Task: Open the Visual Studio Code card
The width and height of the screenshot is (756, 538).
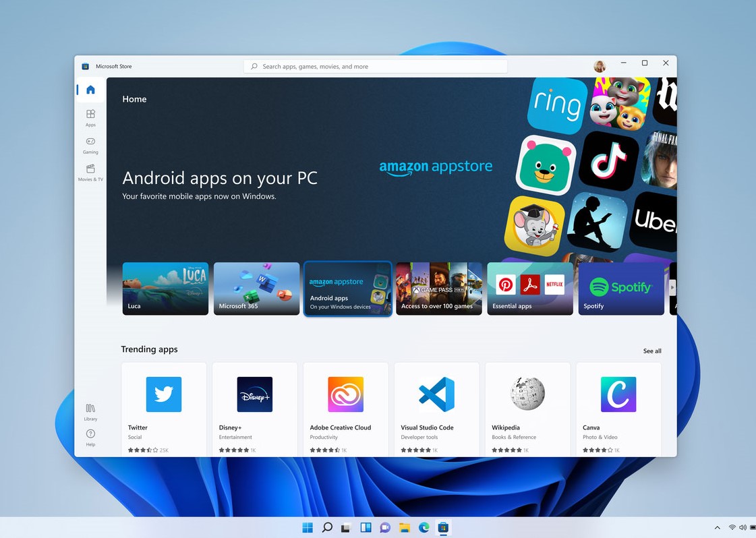Action: (437, 409)
